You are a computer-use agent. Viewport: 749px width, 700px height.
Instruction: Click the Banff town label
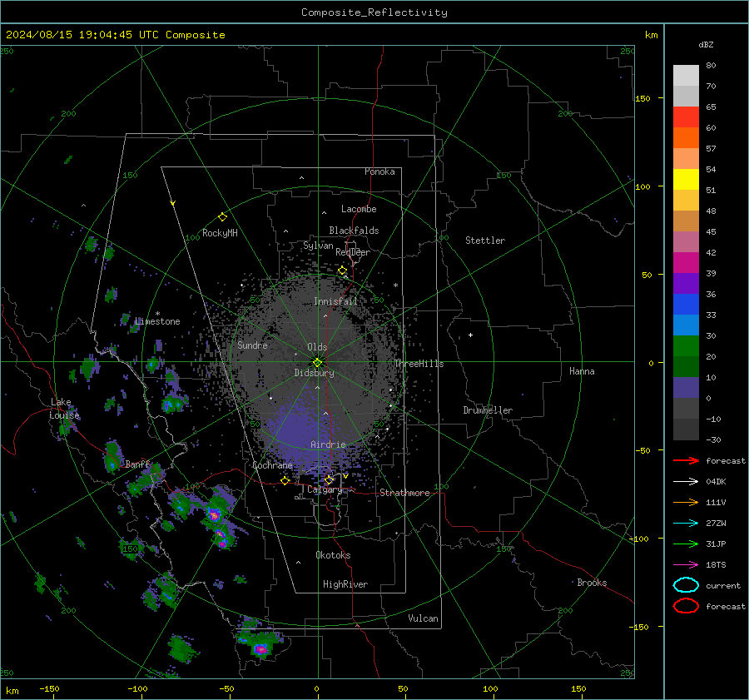click(137, 464)
